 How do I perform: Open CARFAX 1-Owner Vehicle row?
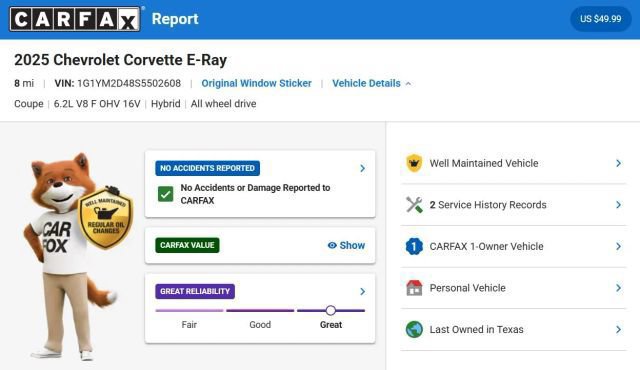coord(513,246)
